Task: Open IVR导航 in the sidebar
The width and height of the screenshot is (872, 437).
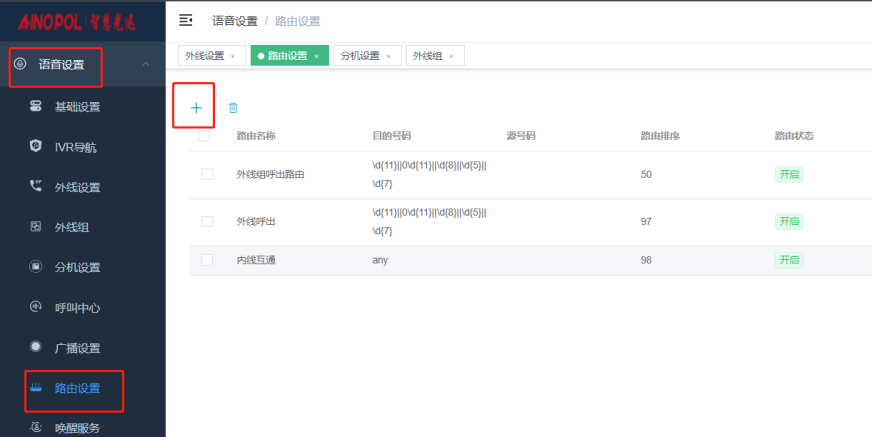Action: point(76,147)
